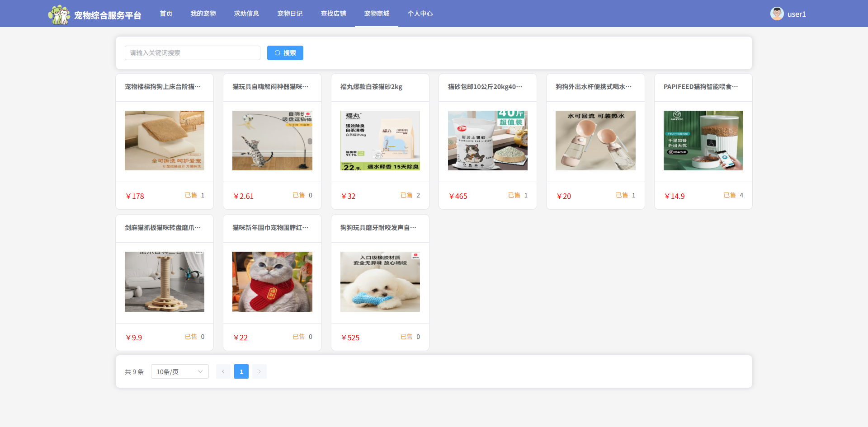Click the 猫玩具自嗨解闷神器猫咪 title

(x=270, y=87)
